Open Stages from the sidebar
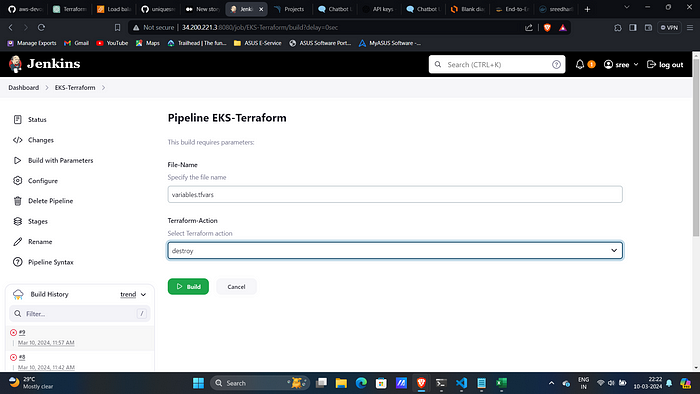 coord(30,221)
